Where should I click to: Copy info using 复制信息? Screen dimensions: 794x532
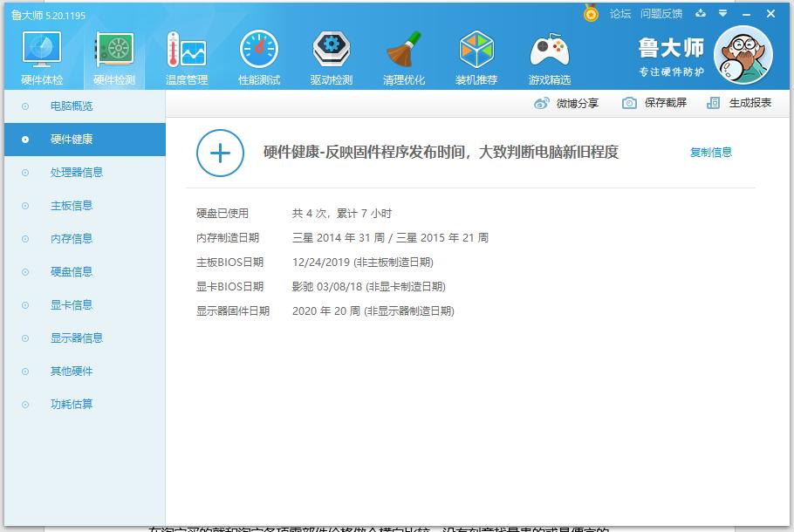[x=711, y=151]
